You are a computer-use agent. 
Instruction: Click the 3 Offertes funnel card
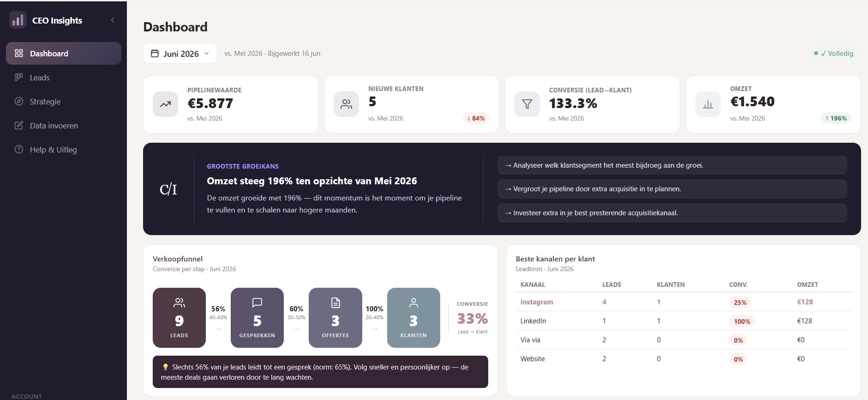pyautogui.click(x=335, y=318)
